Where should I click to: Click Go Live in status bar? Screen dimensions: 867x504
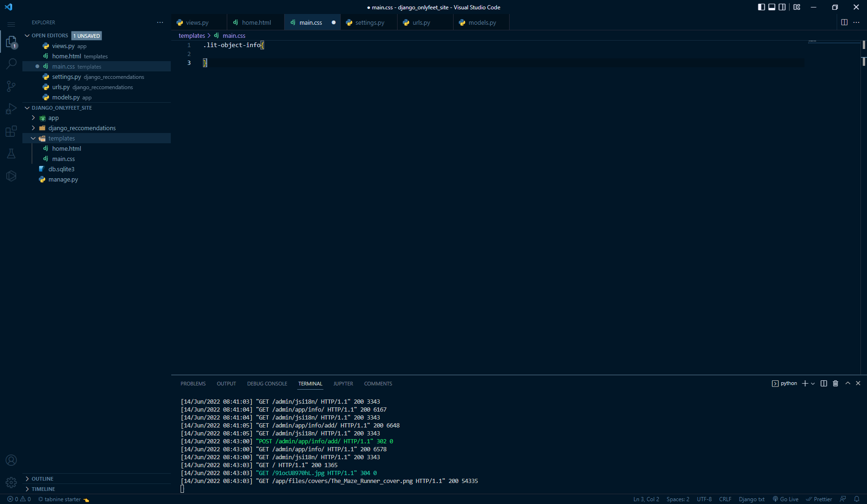point(786,499)
